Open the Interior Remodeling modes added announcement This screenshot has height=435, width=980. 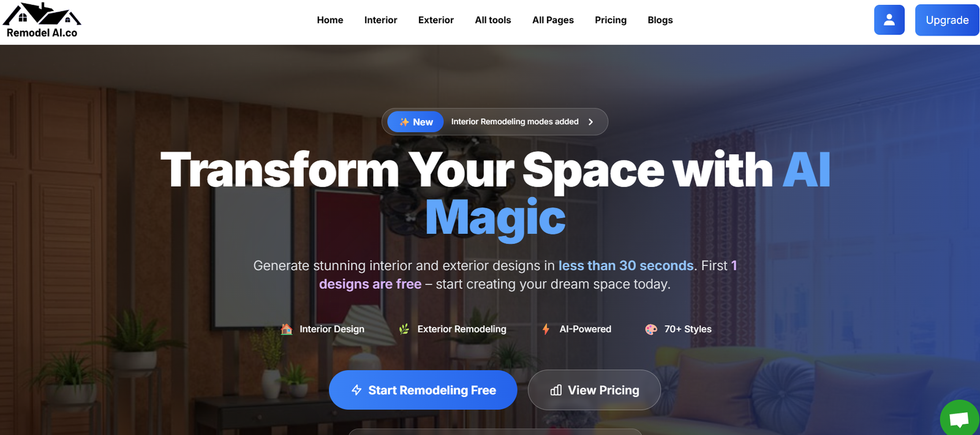pos(514,122)
